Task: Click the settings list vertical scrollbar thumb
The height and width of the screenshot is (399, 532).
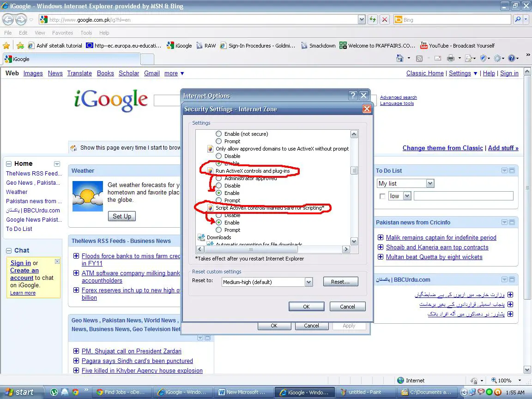Action: (x=354, y=170)
